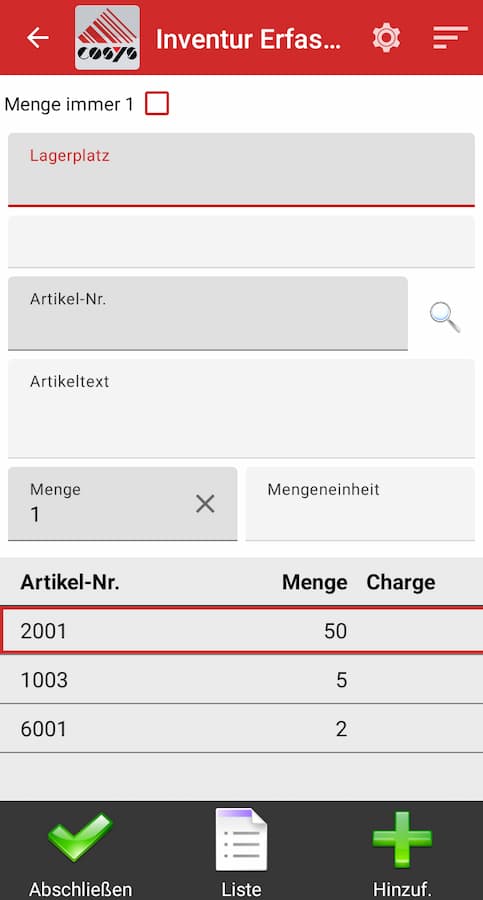This screenshot has height=900, width=483.
Task: Clear the Menge field with X
Action: [205, 504]
